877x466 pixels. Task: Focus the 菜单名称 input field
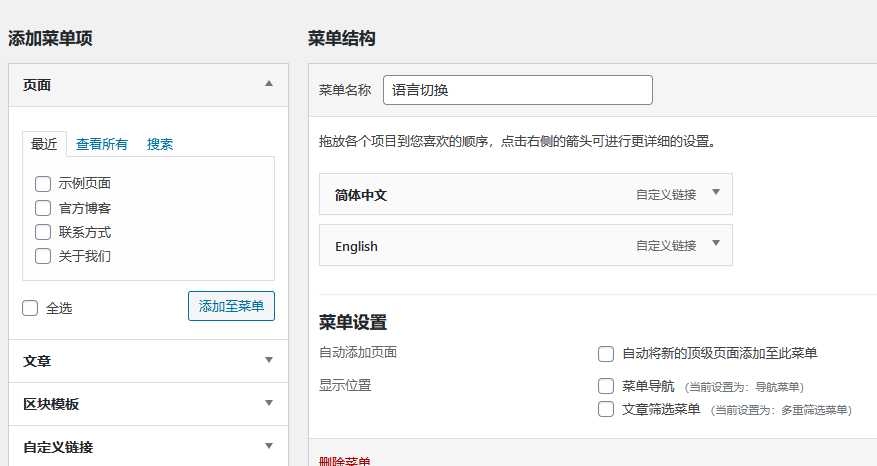tap(517, 90)
